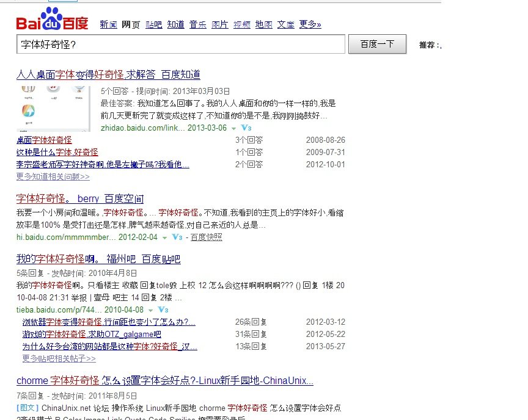Expand the green arrow beside hi.baidu.com date
Viewport: 528px width, 420px height.
165,237
